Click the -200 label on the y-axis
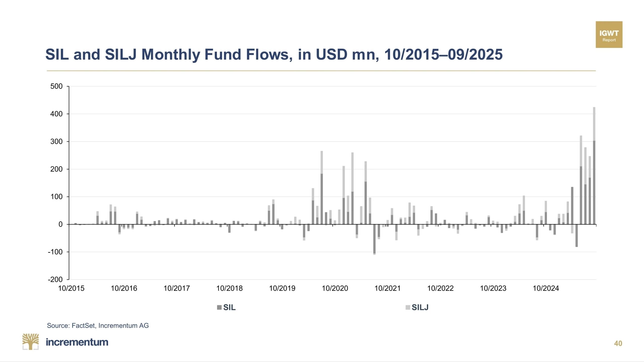 55,279
